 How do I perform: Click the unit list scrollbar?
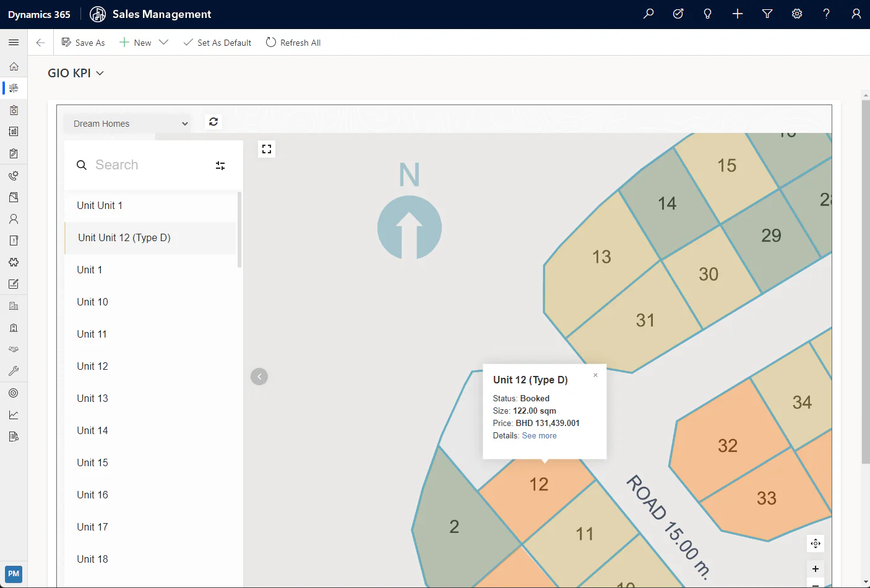[x=239, y=230]
